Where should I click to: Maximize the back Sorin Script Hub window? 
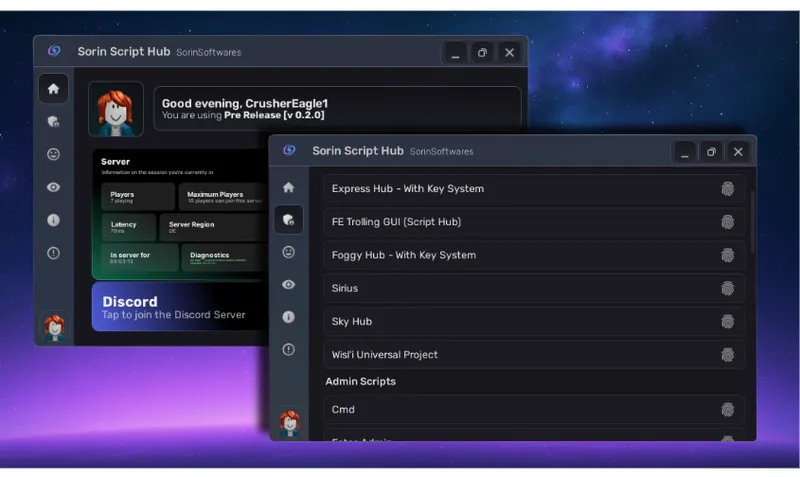point(482,53)
